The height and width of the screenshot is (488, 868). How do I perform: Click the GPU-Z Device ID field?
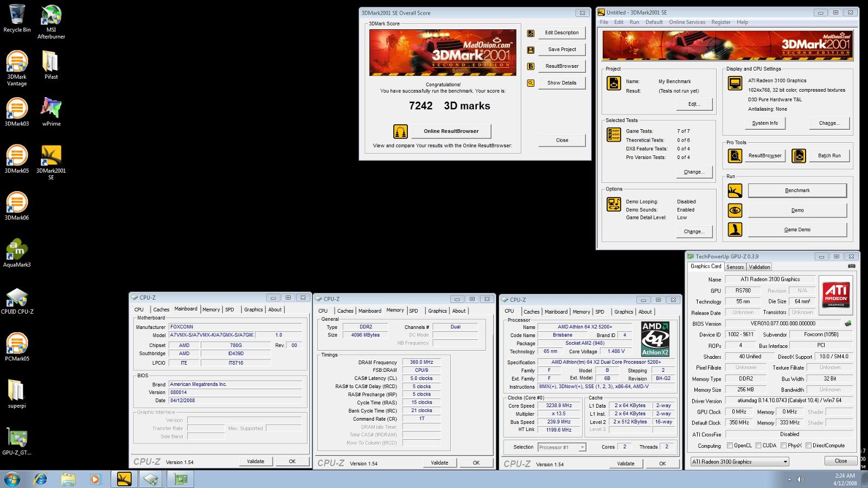click(741, 334)
